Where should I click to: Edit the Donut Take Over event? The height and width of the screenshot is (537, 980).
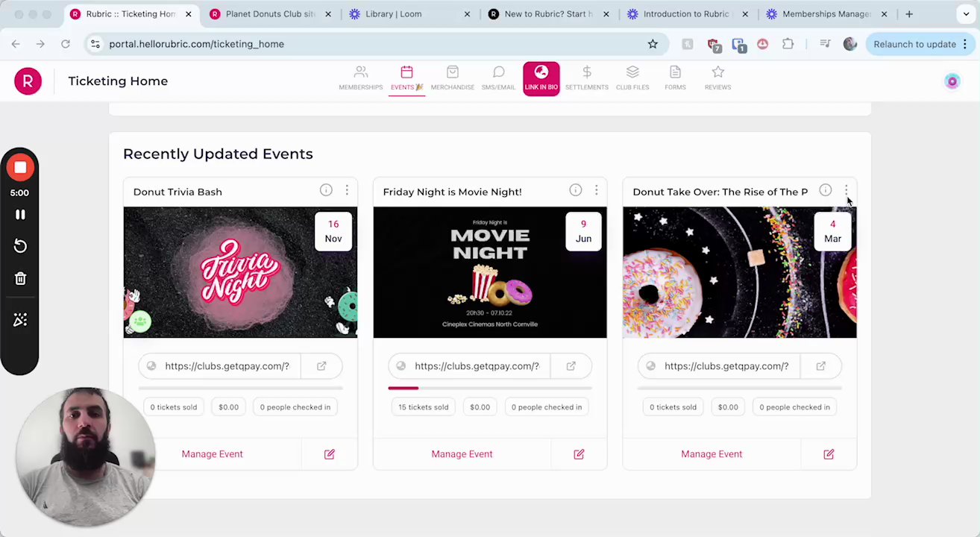pos(829,454)
